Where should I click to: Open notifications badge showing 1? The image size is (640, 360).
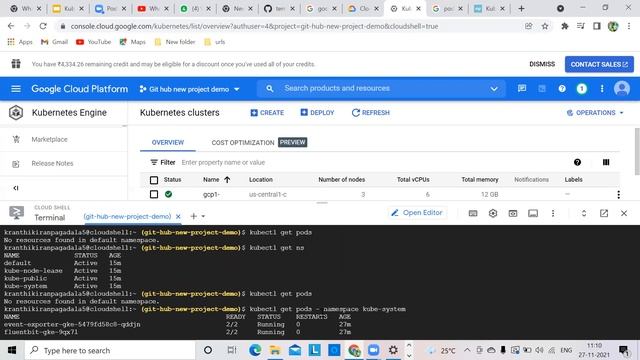[x=582, y=89]
